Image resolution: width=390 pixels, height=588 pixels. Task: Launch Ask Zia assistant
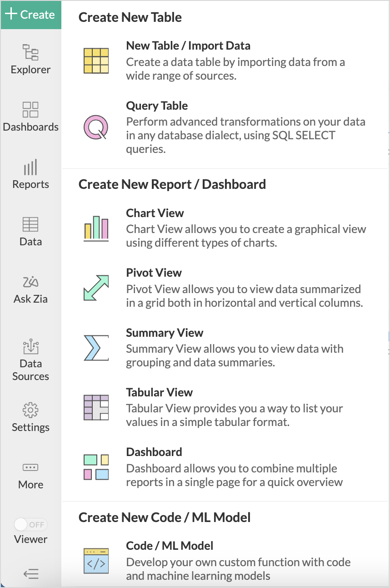pyautogui.click(x=30, y=289)
